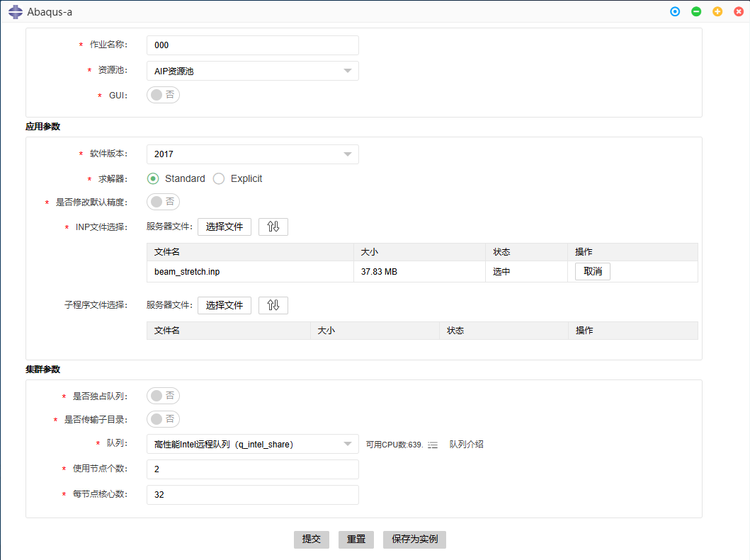Click the yellow plus maximize icon
Image resolution: width=750 pixels, height=560 pixels.
(717, 11)
